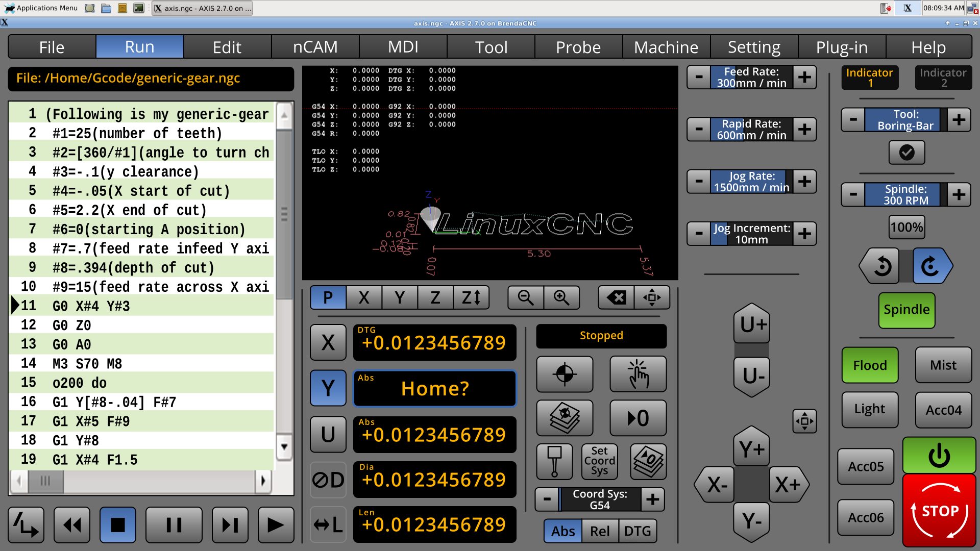Toggle the machine Light
The height and width of the screenshot is (551, 980).
click(x=870, y=409)
